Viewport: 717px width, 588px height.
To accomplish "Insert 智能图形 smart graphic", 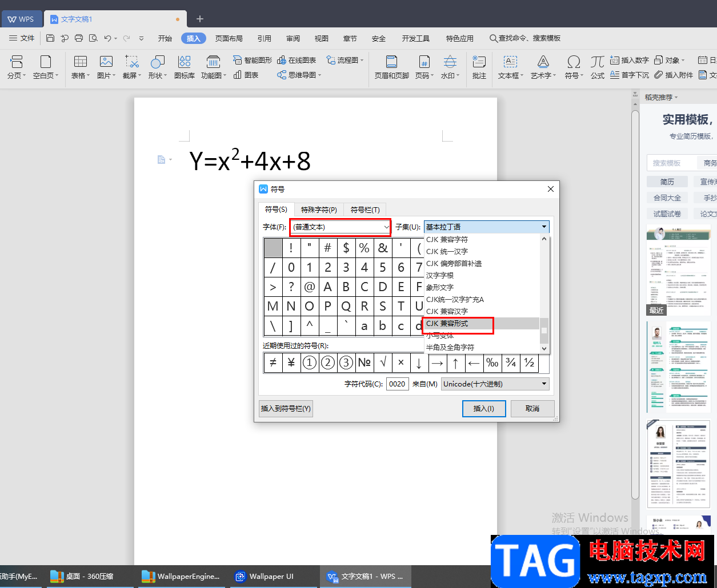I will pyautogui.click(x=253, y=60).
